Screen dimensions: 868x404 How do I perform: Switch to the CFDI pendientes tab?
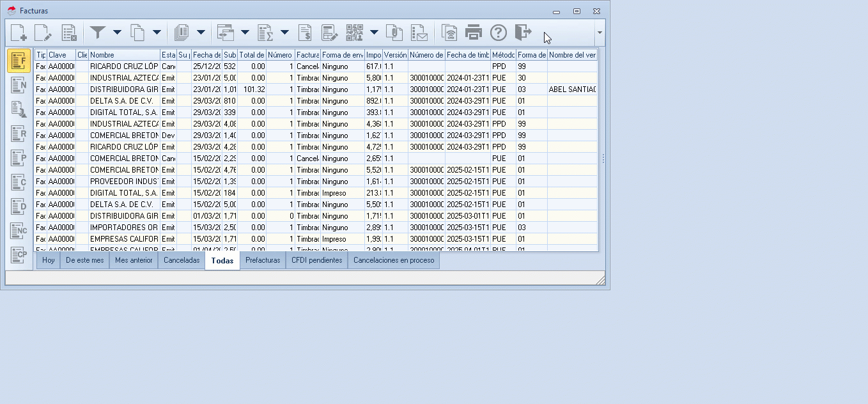pos(316,260)
